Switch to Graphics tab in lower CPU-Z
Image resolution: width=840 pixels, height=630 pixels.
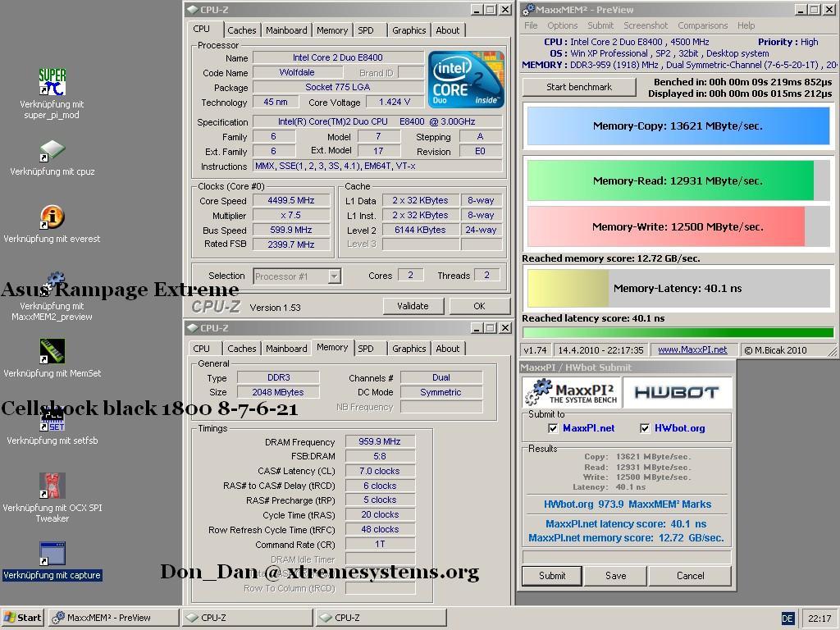(409, 349)
